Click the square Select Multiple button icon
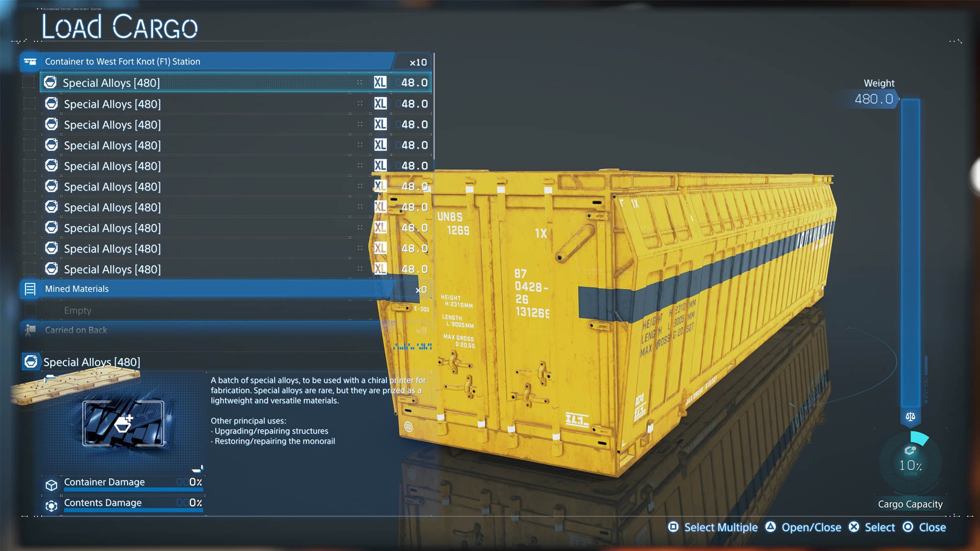The width and height of the screenshot is (980, 551). (x=673, y=527)
